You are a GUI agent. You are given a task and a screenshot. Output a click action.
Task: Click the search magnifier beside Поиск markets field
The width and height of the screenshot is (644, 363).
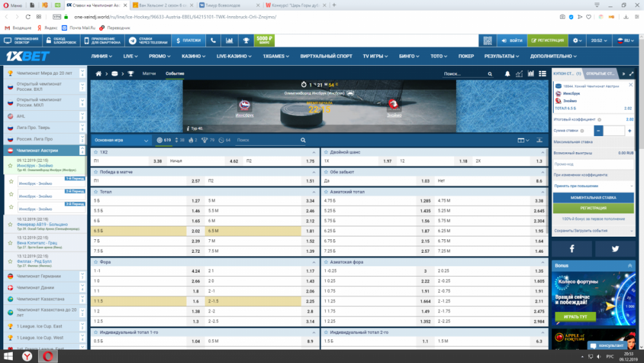click(x=303, y=140)
